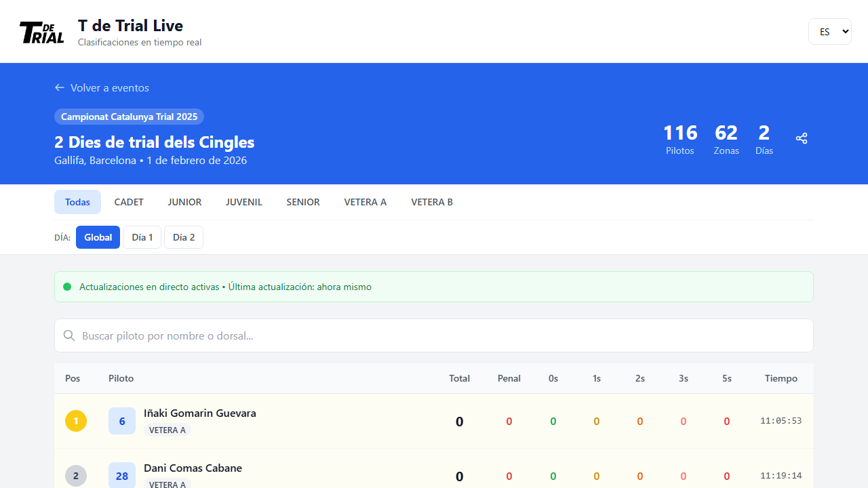Click rider number 6 badge
This screenshot has height=488, width=868.
[122, 421]
